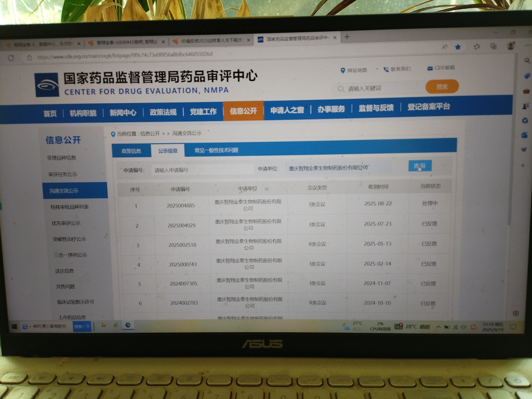Screen dimensions: 532x399
Task: Click the taskbar 搜索一下 button
Action: click(x=82, y=326)
